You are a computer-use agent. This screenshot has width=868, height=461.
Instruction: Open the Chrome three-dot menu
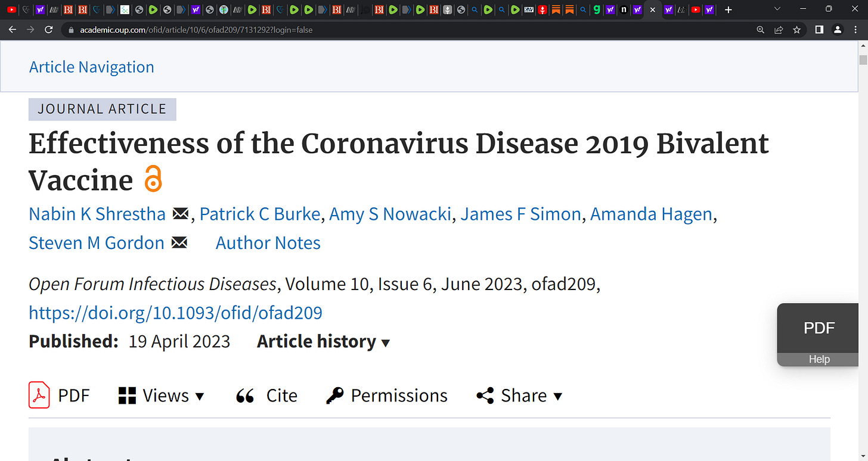(x=856, y=30)
